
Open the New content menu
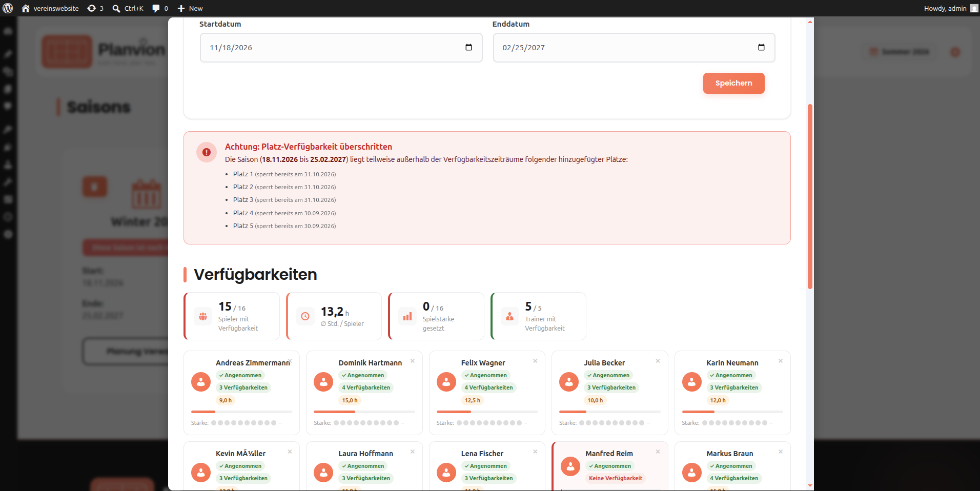click(190, 8)
